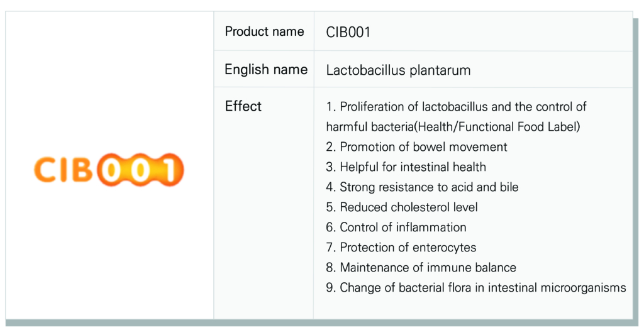
Task: Click the Lactobacillus plantarum text
Action: pos(398,70)
